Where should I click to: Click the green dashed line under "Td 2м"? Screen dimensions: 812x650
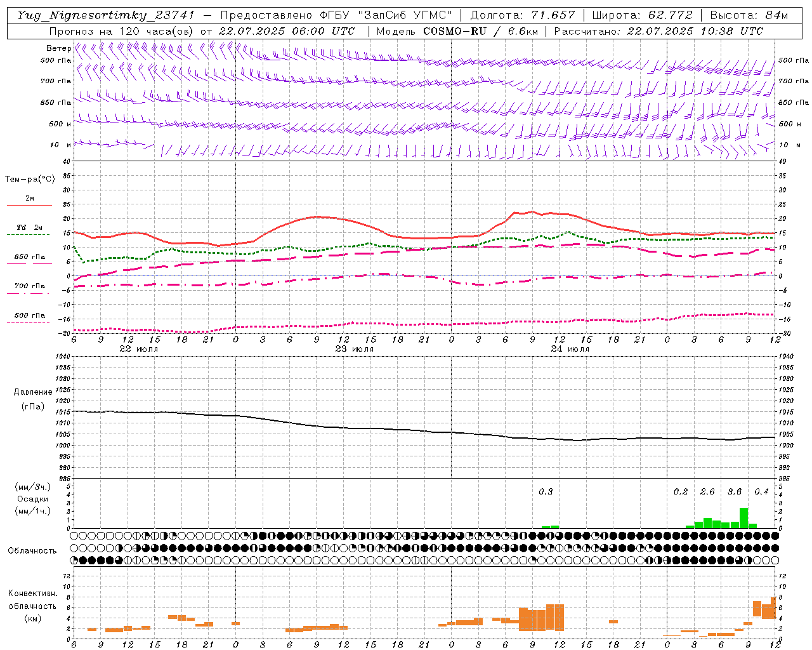pyautogui.click(x=29, y=235)
